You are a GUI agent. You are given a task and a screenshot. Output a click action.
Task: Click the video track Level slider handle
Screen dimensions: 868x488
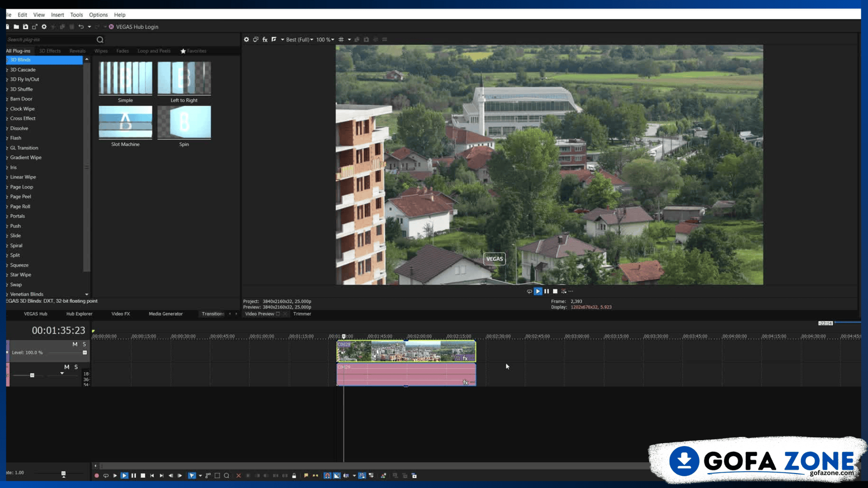click(x=85, y=353)
